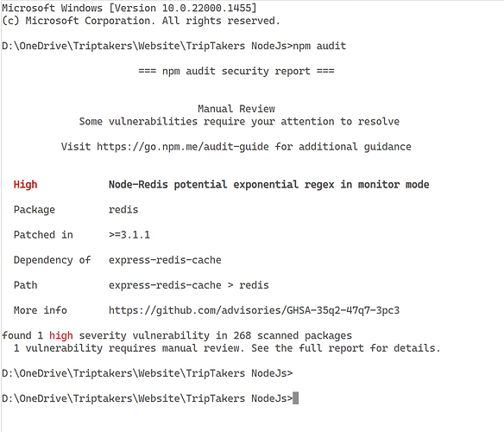Click the 'npm audit security report' heading

236,71
